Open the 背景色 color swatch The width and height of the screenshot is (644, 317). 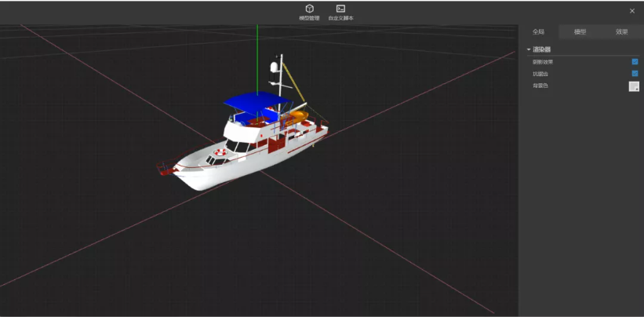[634, 86]
